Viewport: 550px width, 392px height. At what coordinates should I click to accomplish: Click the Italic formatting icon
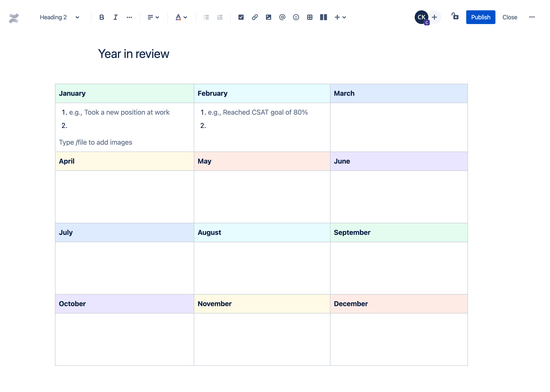click(x=115, y=17)
